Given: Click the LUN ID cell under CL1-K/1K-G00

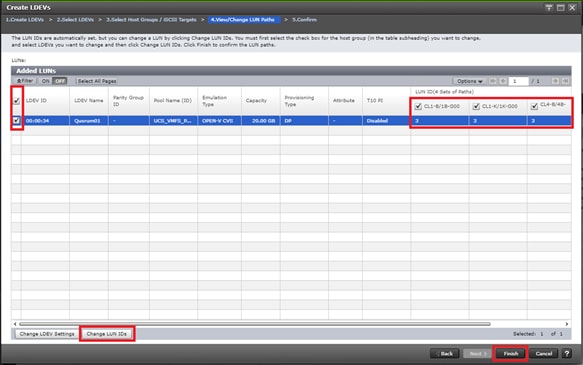Looking at the screenshot, I should (498, 121).
